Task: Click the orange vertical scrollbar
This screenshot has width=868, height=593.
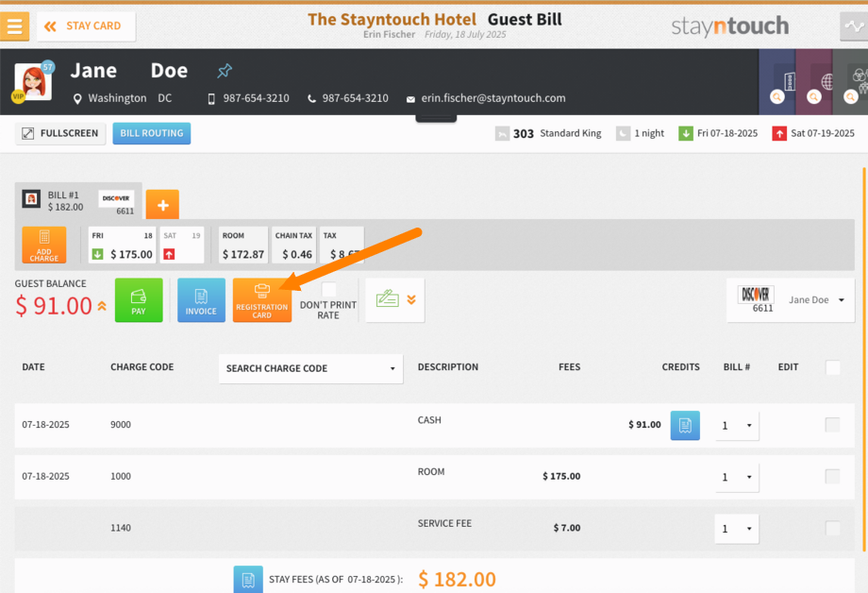Action: [863, 359]
